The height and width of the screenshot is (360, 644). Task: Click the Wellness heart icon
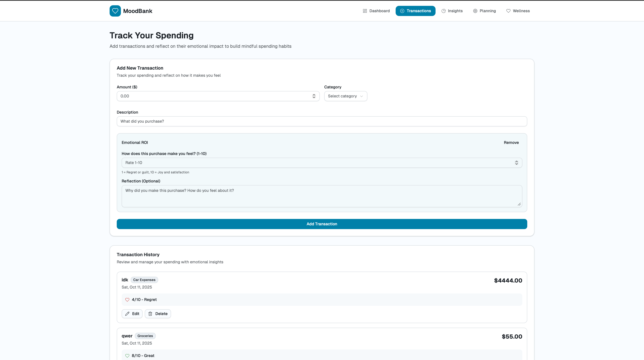508,11
